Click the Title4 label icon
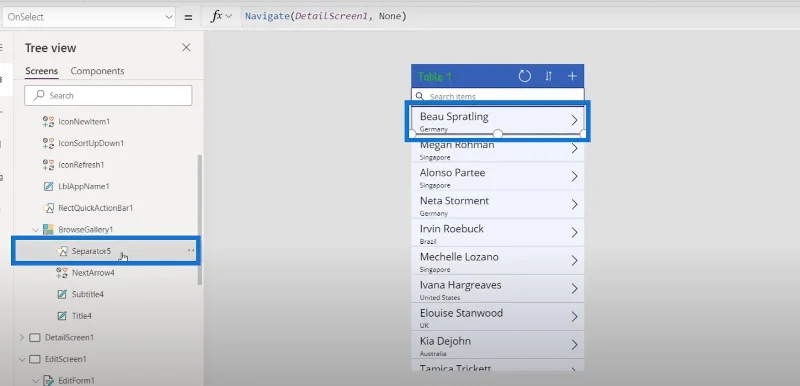 (x=62, y=316)
